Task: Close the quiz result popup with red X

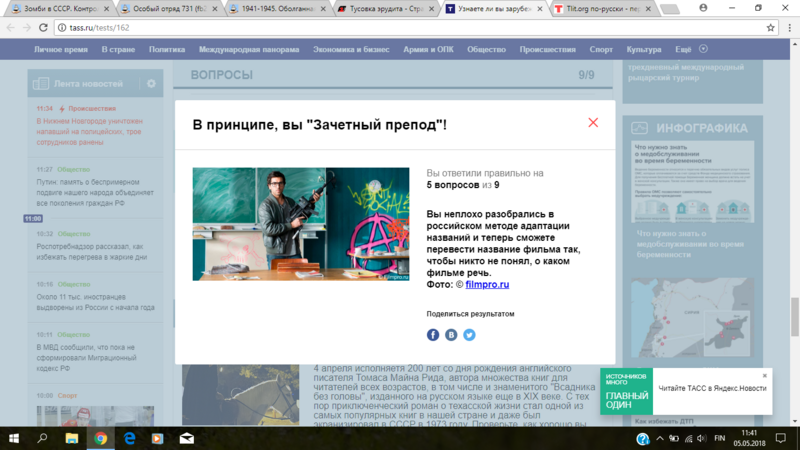Action: [x=593, y=122]
